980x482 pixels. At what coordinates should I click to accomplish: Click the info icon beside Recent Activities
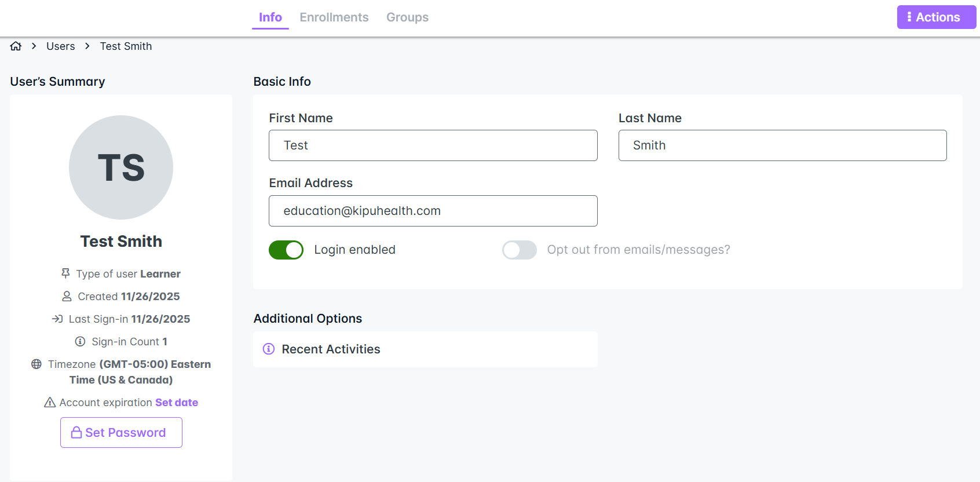click(x=269, y=349)
